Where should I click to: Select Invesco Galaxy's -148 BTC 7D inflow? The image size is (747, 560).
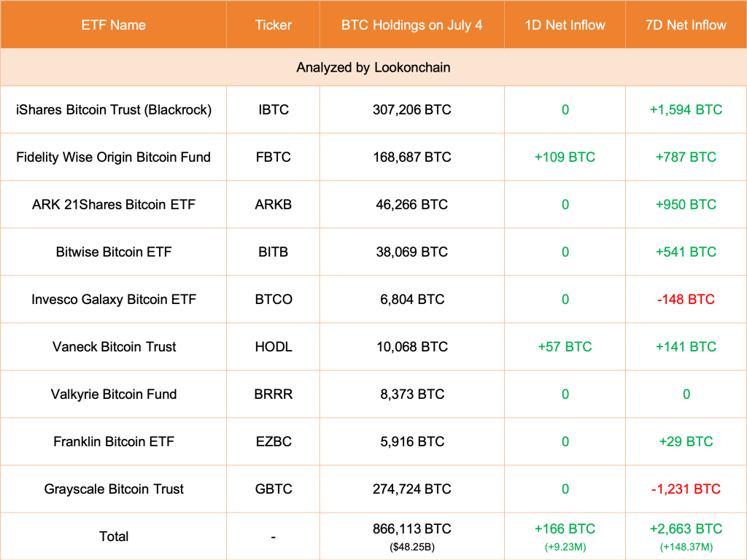686,300
